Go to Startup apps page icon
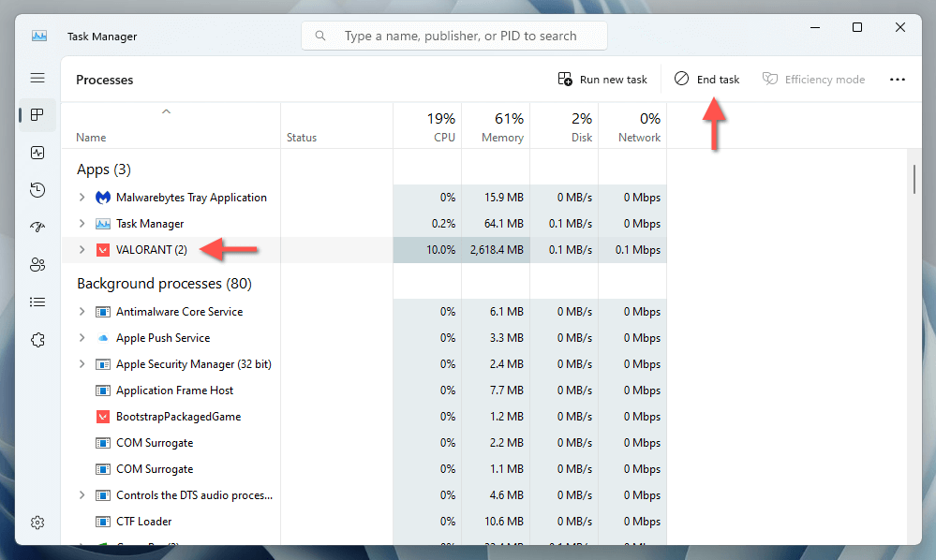936x560 pixels. tap(37, 228)
